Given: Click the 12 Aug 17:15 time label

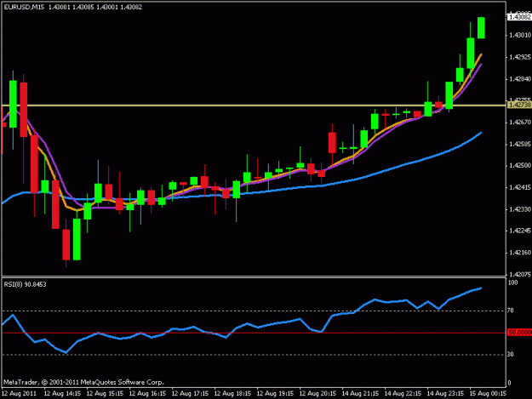Looking at the screenshot, I should [x=190, y=394].
